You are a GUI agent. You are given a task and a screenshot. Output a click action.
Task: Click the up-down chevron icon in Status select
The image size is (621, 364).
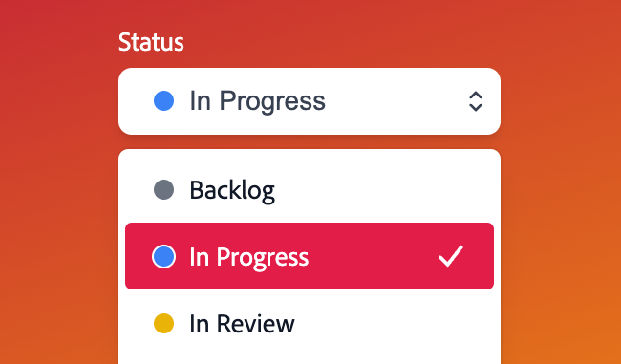click(x=475, y=101)
